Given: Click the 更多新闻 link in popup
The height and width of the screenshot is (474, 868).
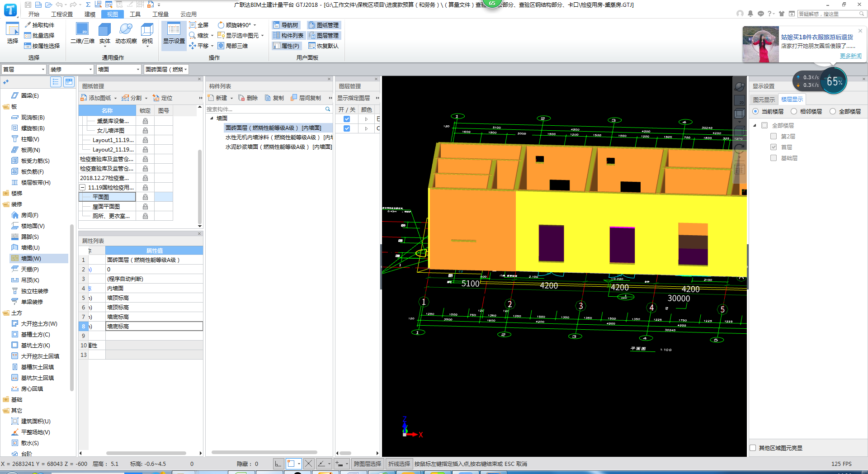Looking at the screenshot, I should click(x=851, y=56).
